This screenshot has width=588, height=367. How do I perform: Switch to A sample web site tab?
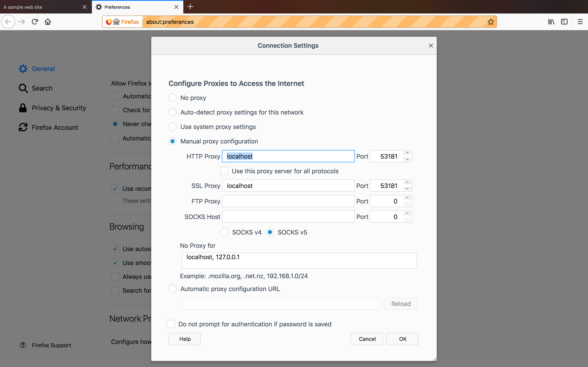click(x=39, y=7)
